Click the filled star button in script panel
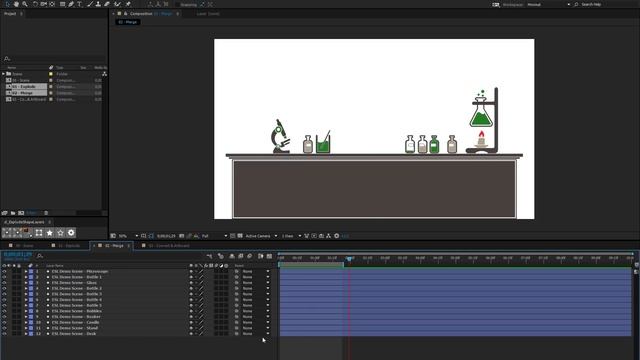Viewport: 640px width, 360px height. [50, 233]
